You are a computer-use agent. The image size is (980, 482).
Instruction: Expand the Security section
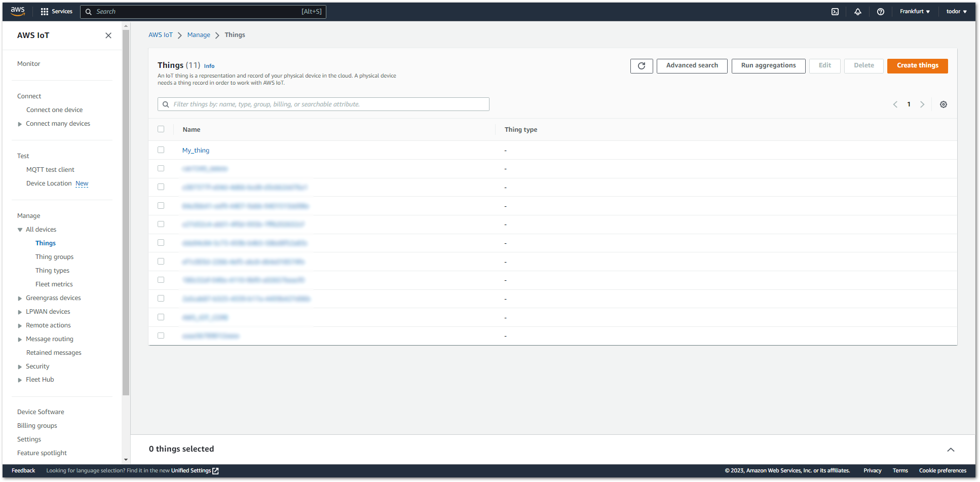pyautogui.click(x=20, y=367)
